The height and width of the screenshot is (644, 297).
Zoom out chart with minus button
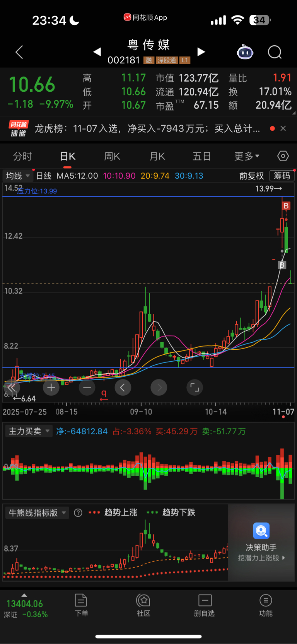click(x=87, y=387)
